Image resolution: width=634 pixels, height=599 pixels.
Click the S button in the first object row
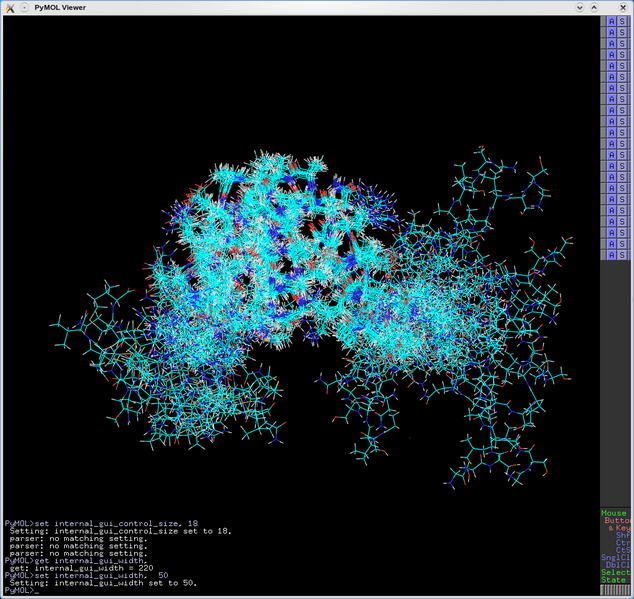[623, 21]
